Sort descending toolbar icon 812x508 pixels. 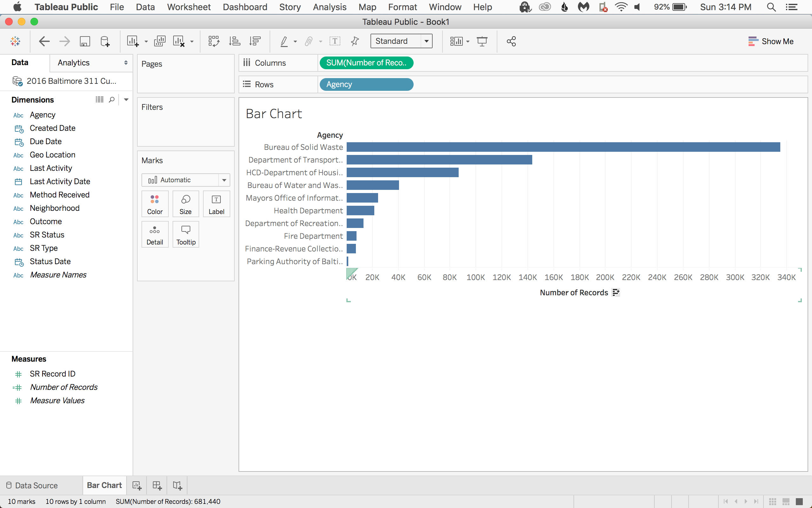click(255, 41)
